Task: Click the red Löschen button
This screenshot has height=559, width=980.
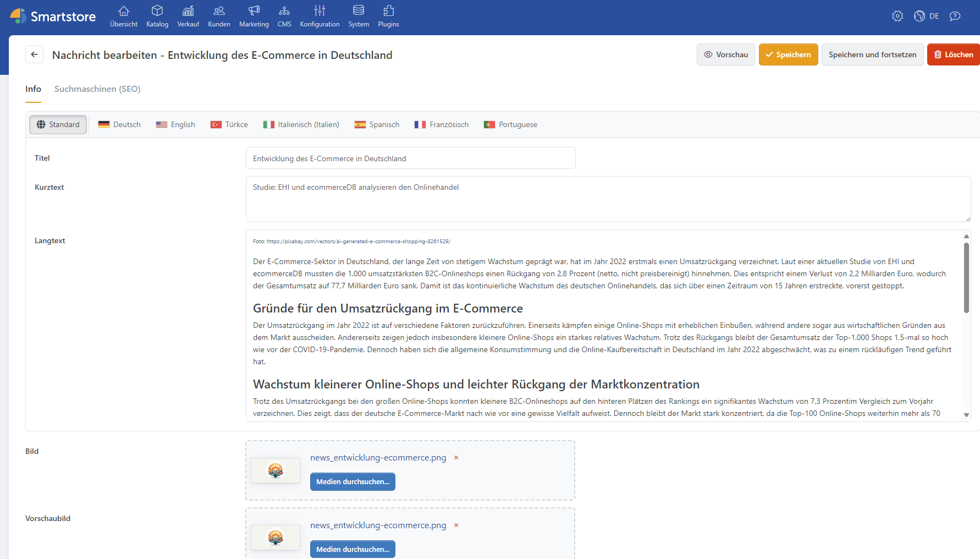Action: click(x=954, y=54)
